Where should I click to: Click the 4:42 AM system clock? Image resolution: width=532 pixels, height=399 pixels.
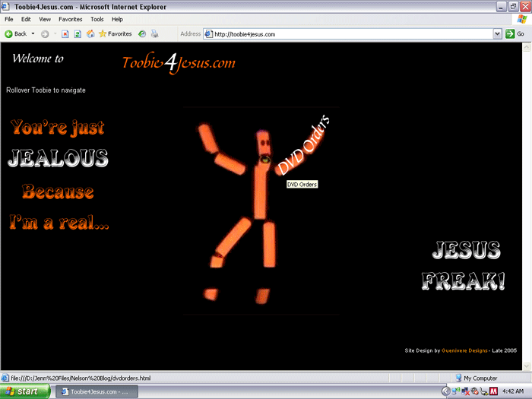point(513,391)
